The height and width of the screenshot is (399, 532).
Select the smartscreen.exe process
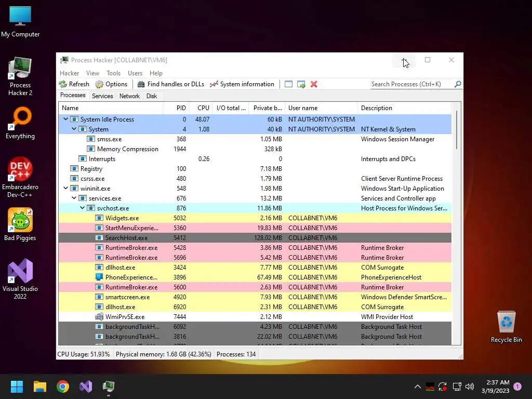coord(255,297)
